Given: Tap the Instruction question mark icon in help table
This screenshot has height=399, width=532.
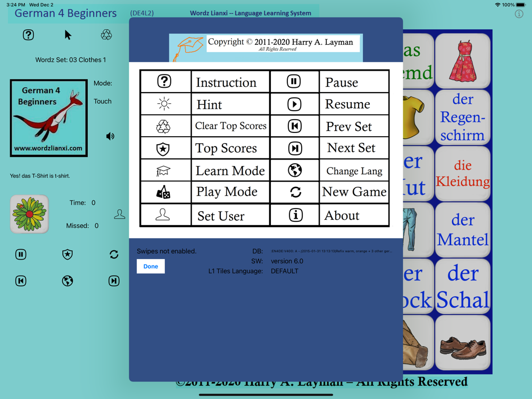Looking at the screenshot, I should 164,81.
